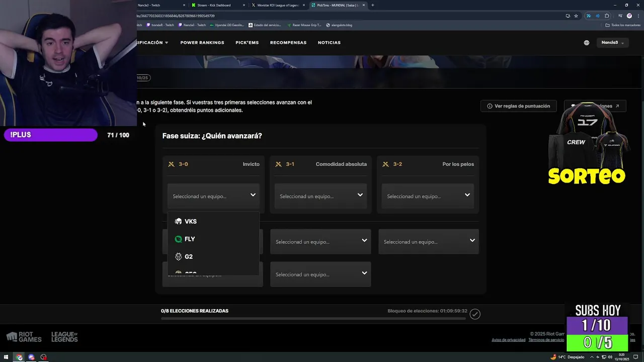The height and width of the screenshot is (362, 644).
Task: Close the Movistar KOI League of Legends tab
Action: tap(304, 5)
